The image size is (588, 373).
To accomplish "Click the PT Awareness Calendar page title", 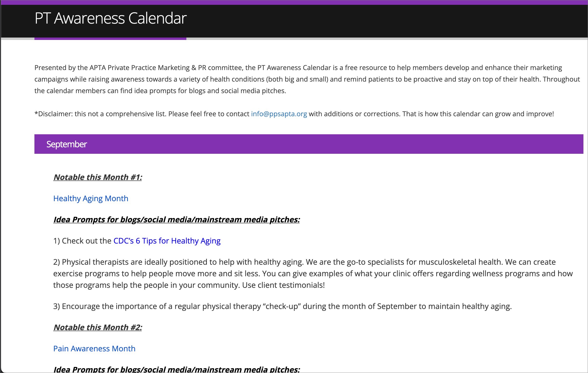I will pyautogui.click(x=110, y=18).
